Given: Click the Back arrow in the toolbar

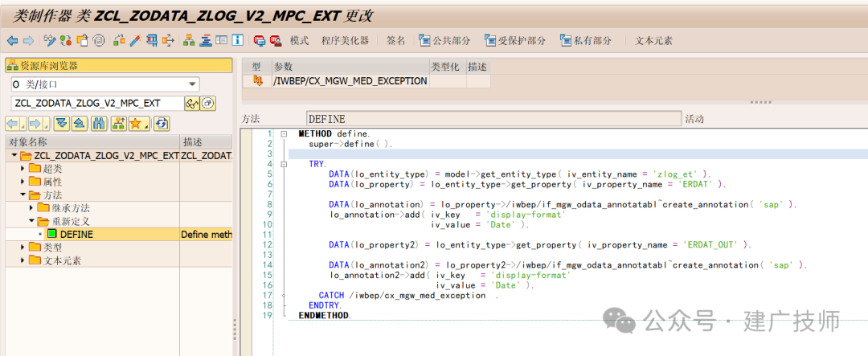Looking at the screenshot, I should click(x=12, y=40).
